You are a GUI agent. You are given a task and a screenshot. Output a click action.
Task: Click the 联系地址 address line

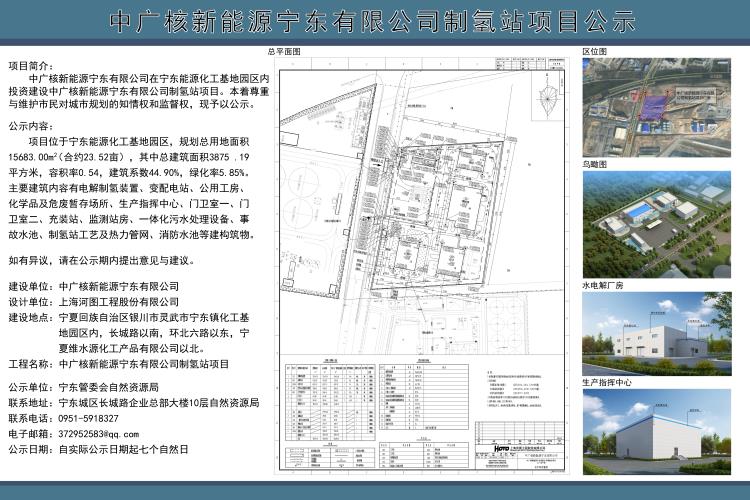click(x=134, y=403)
